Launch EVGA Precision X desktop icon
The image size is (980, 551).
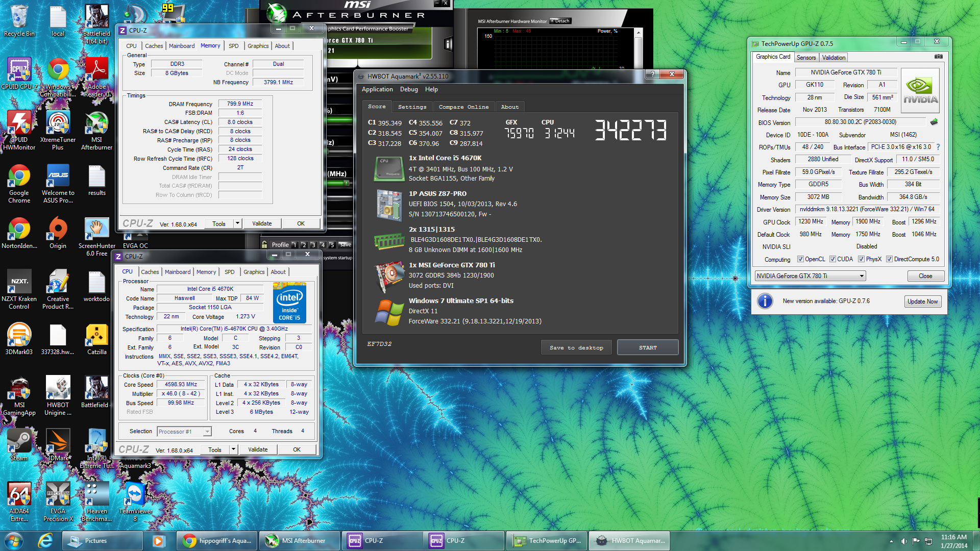coord(58,502)
